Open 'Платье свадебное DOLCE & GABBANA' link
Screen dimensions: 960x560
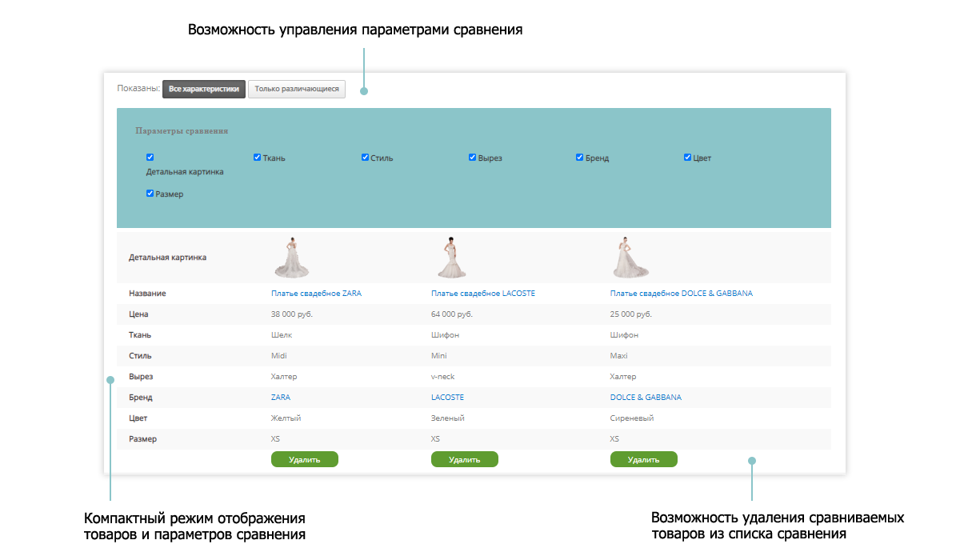(x=681, y=294)
